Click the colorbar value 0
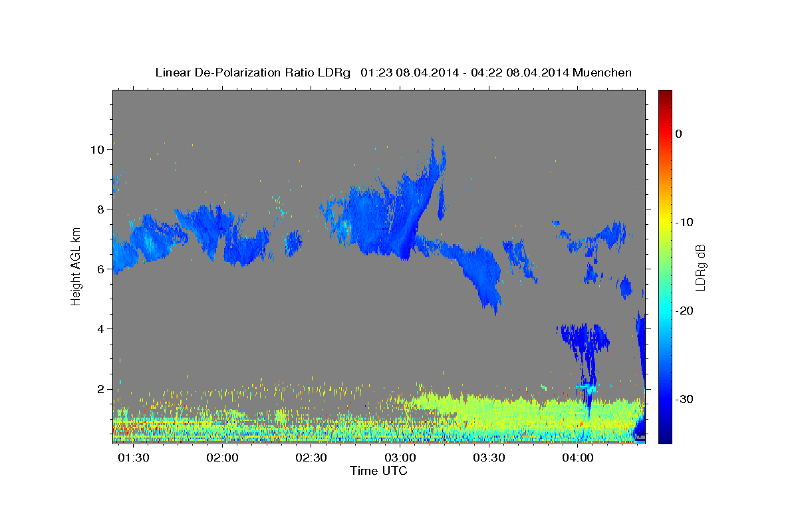The height and width of the screenshot is (532, 798). (x=679, y=134)
